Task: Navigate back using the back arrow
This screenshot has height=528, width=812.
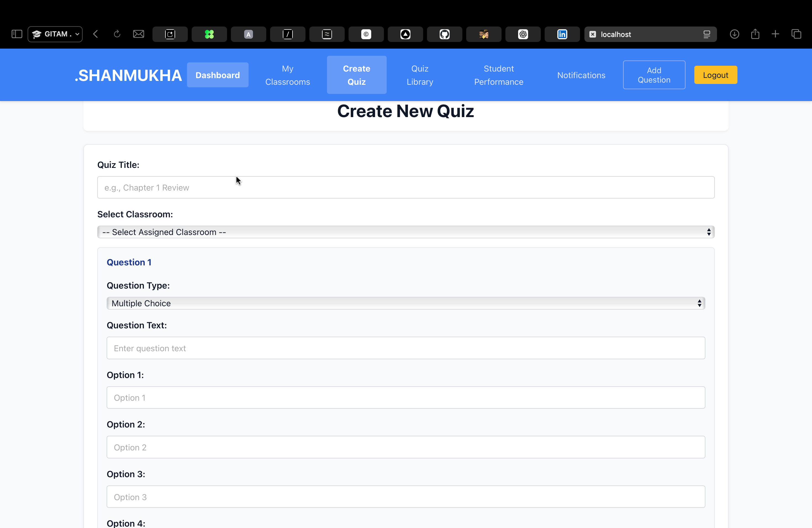Action: [96, 34]
